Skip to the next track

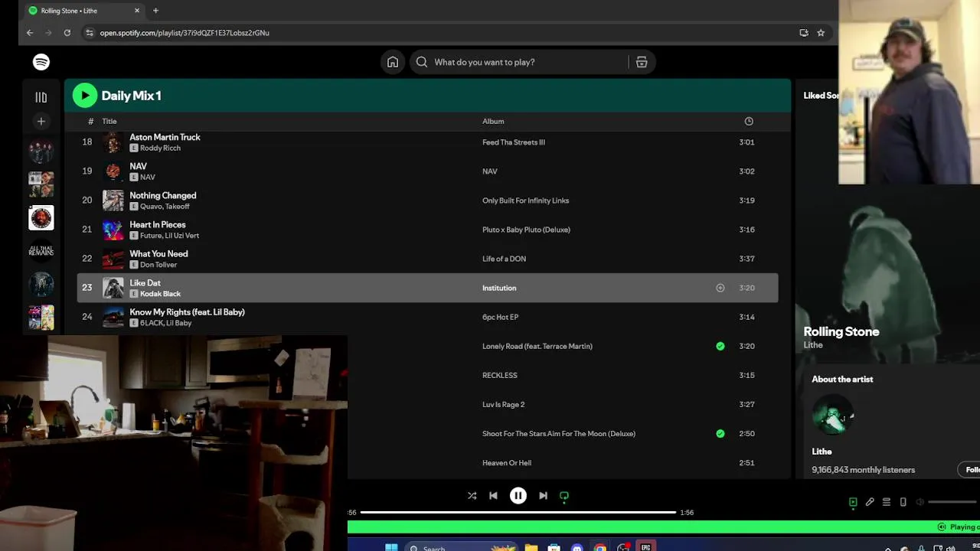coord(543,496)
